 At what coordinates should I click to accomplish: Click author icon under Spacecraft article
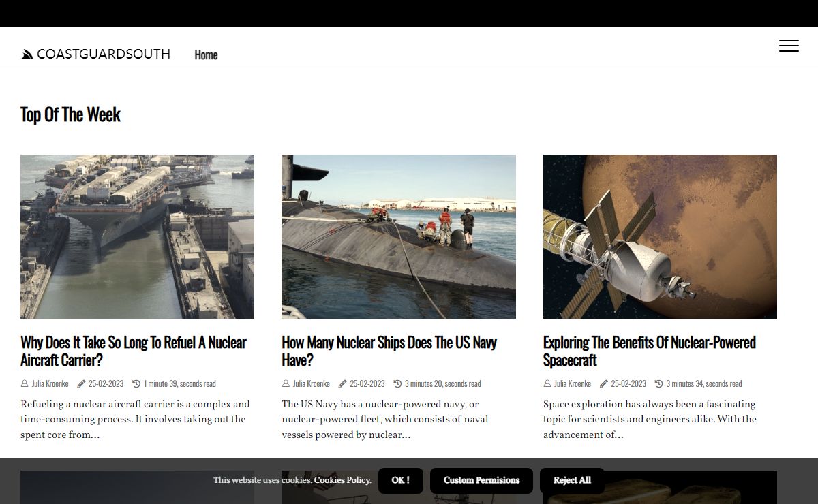tap(547, 383)
